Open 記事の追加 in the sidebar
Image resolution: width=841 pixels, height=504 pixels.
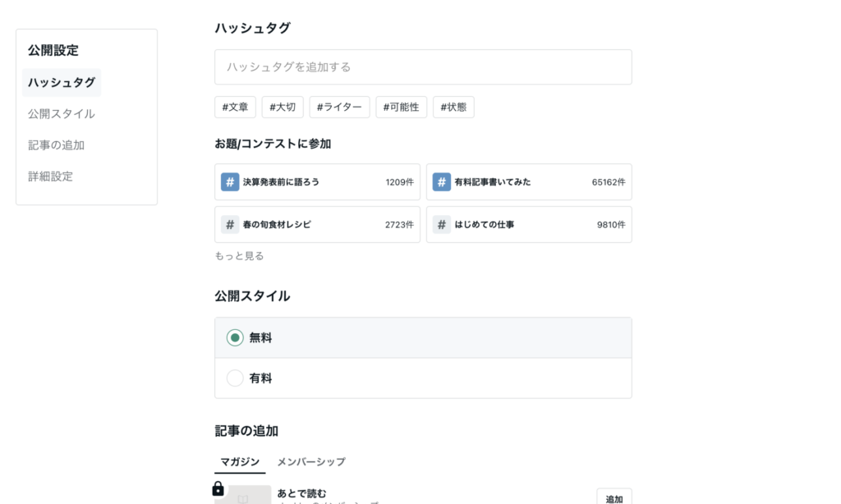coord(57,144)
